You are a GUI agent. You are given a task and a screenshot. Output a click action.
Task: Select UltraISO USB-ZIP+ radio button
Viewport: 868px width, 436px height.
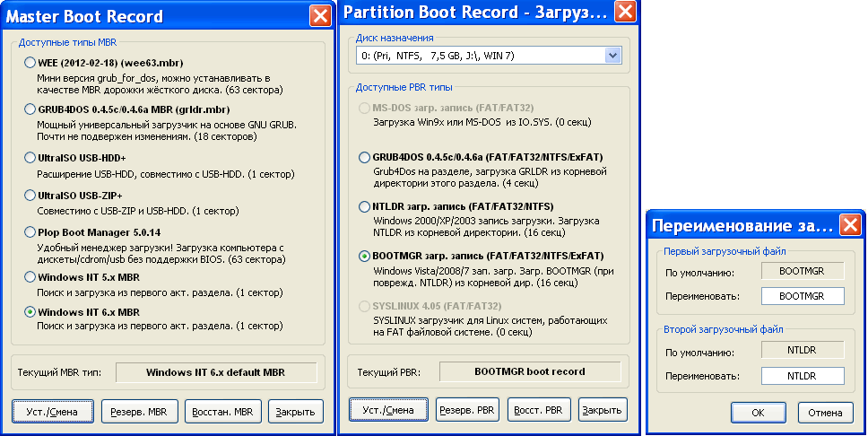30,195
